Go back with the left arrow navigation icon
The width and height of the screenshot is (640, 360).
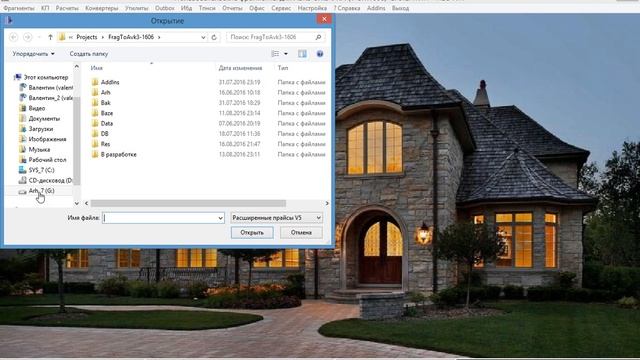13,37
